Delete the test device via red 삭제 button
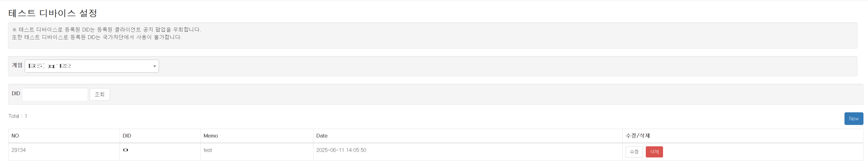Screen dimensions: 868x168 [654, 152]
